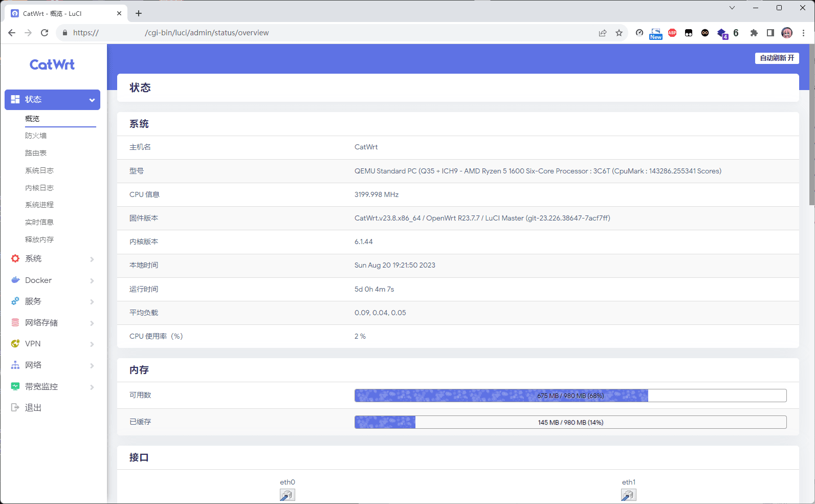Click the blue gears icon beside 服务

coord(15,301)
